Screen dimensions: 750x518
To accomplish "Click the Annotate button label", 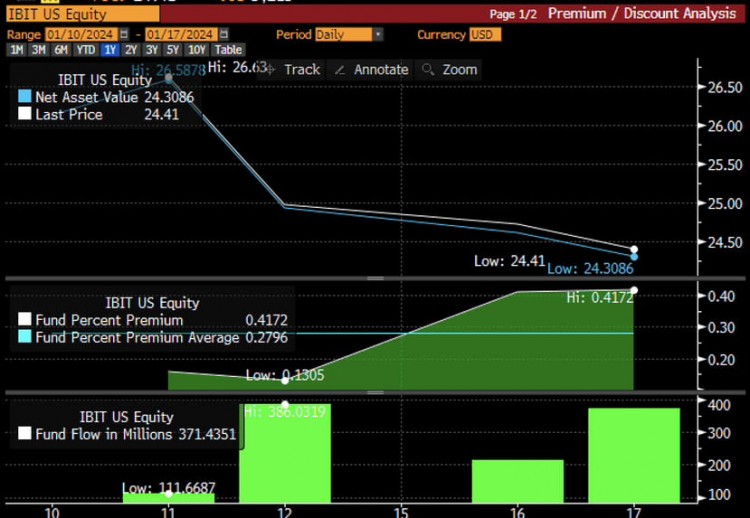I will point(381,70).
